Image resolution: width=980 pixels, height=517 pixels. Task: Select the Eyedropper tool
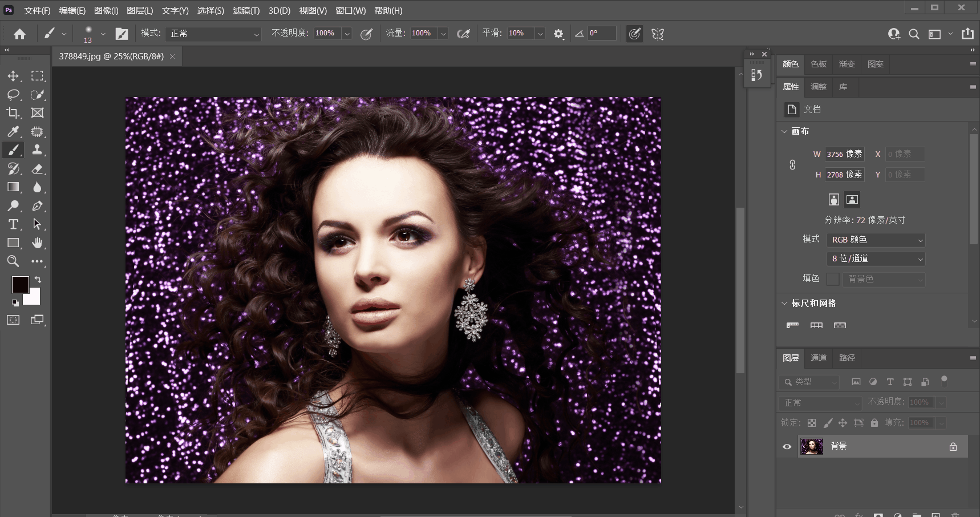pyautogui.click(x=13, y=132)
